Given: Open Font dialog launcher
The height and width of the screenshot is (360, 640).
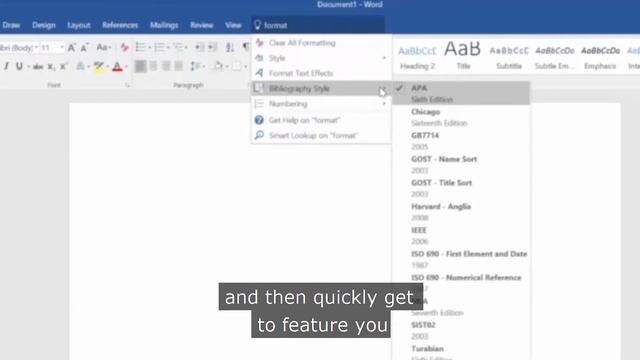Looking at the screenshot, I should pyautogui.click(x=127, y=85).
